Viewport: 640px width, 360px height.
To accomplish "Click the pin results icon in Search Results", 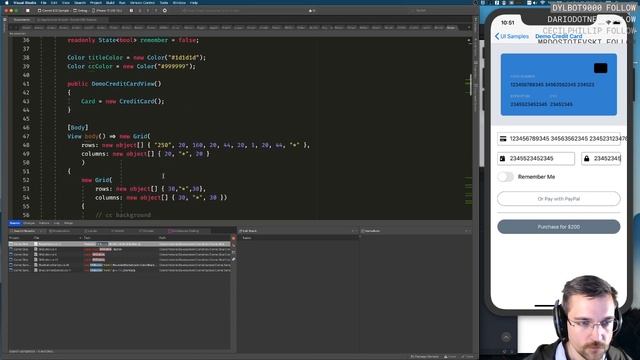I will coord(233,259).
